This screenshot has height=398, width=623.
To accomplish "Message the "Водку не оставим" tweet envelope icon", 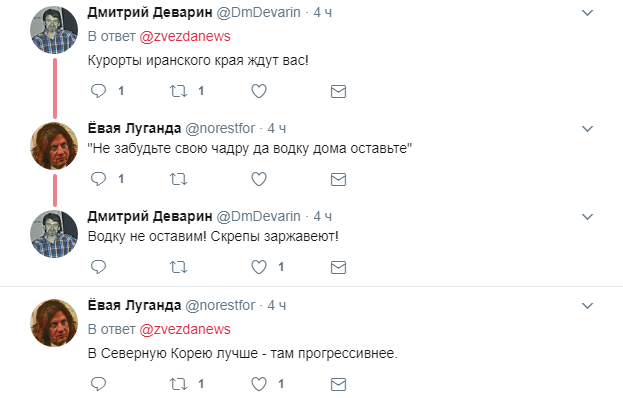I will (339, 267).
